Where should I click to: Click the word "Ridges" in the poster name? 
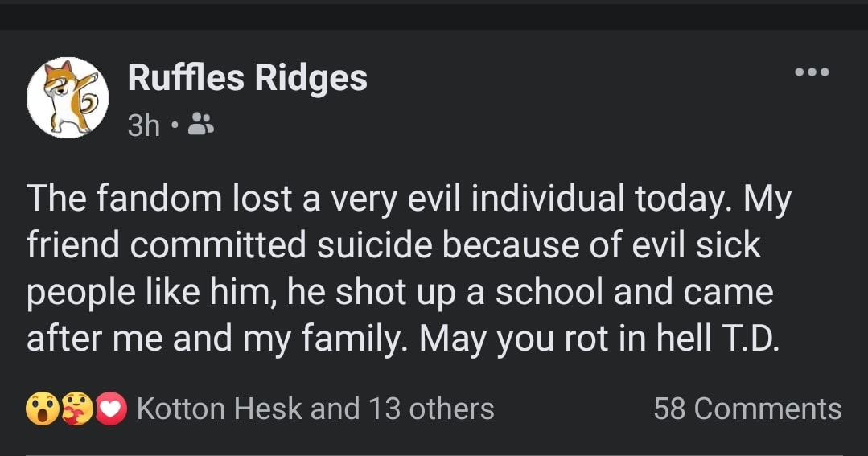click(x=311, y=78)
